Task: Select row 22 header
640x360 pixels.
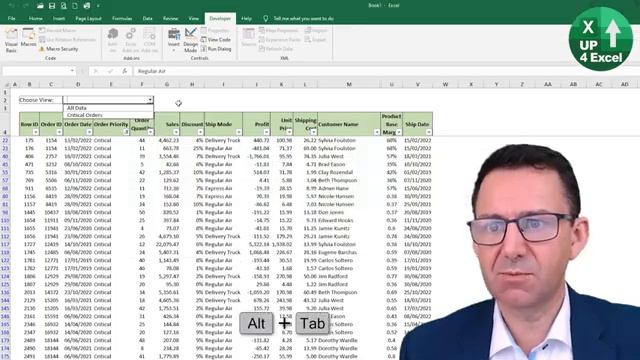Action: (5, 140)
